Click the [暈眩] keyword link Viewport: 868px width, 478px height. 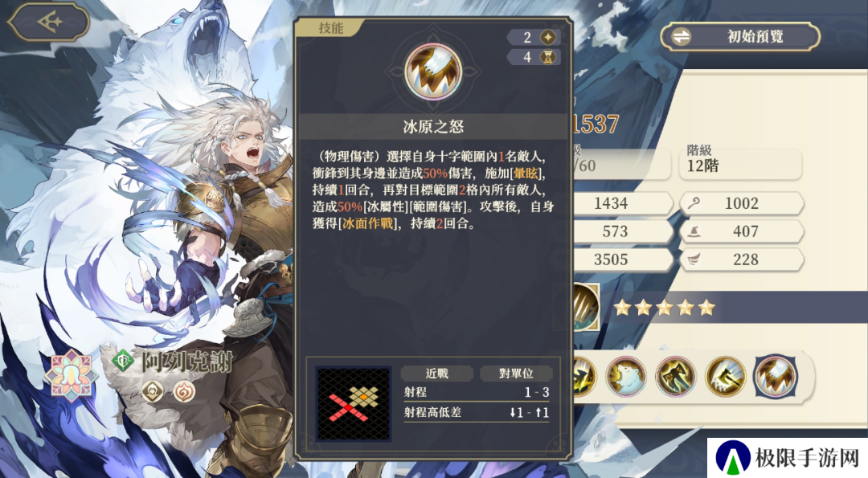click(525, 174)
